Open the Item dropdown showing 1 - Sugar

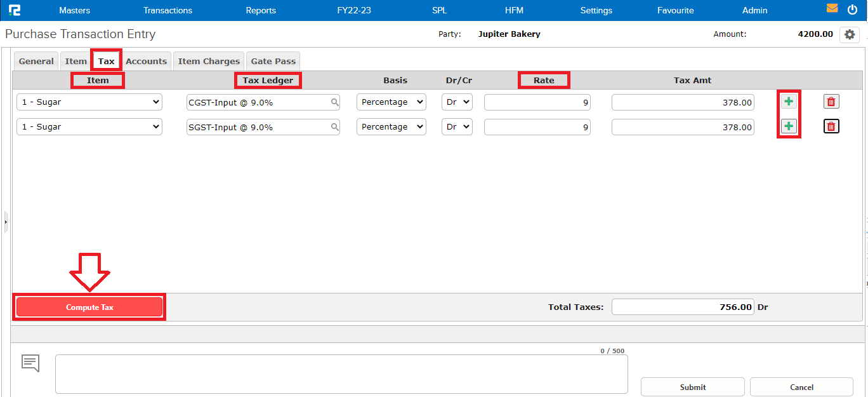89,102
